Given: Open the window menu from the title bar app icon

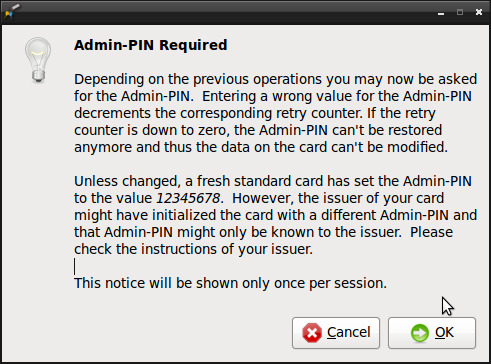Looking at the screenshot, I should pyautogui.click(x=12, y=11).
